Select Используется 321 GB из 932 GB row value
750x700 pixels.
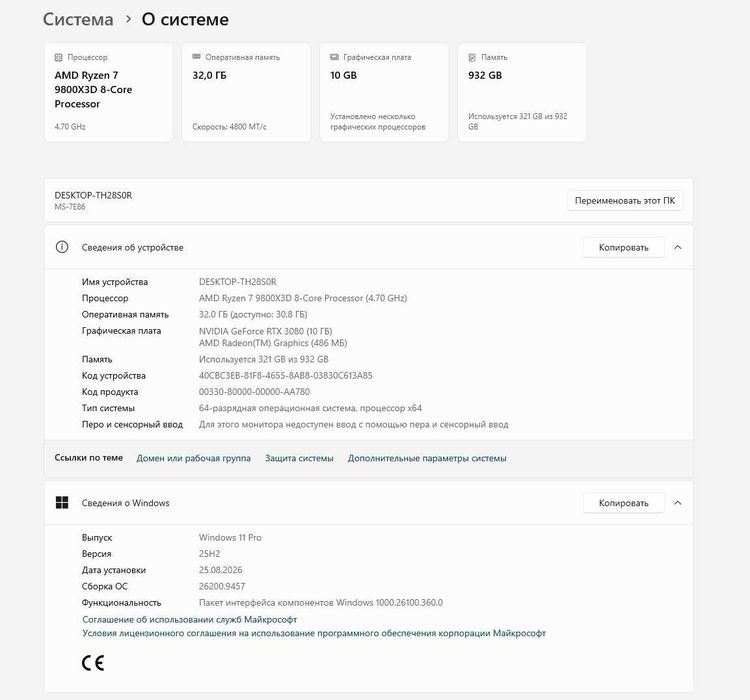[264, 359]
